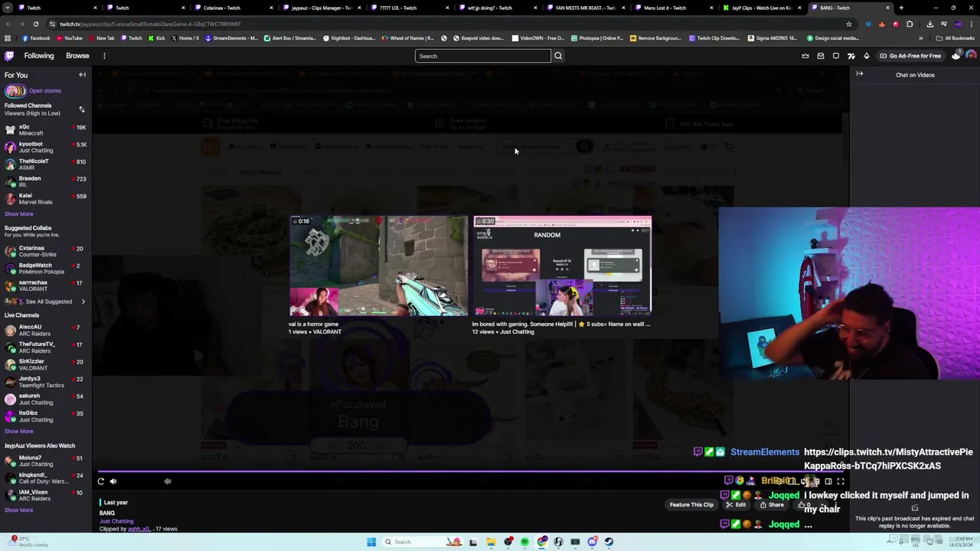Open the Prime loot crown icon
This screenshot has height=551, width=980.
click(x=805, y=56)
